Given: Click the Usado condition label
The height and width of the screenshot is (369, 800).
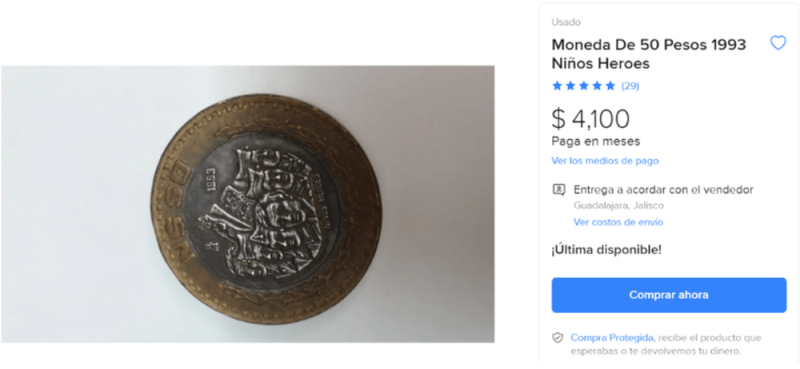Looking at the screenshot, I should pos(566,22).
